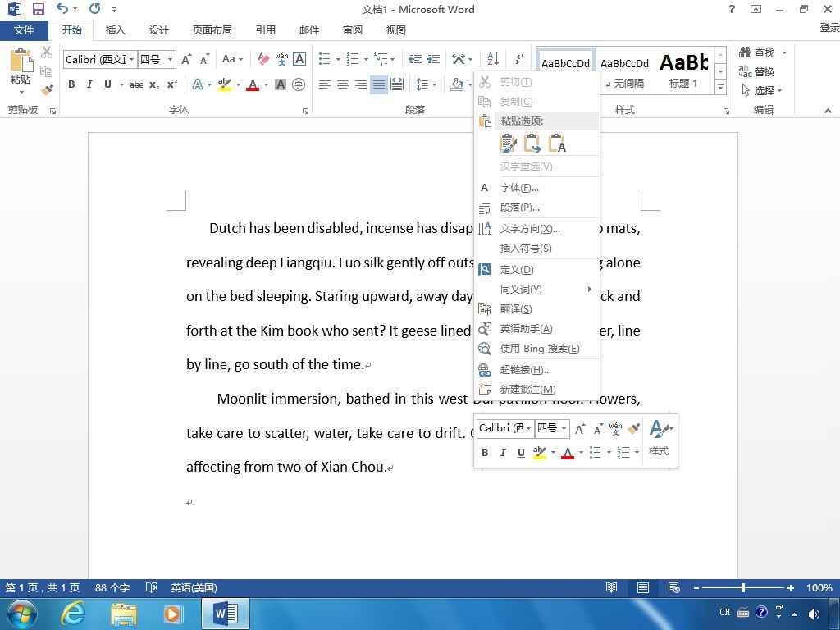Click the Character Shading icon
The image size is (840, 630).
pos(281,84)
